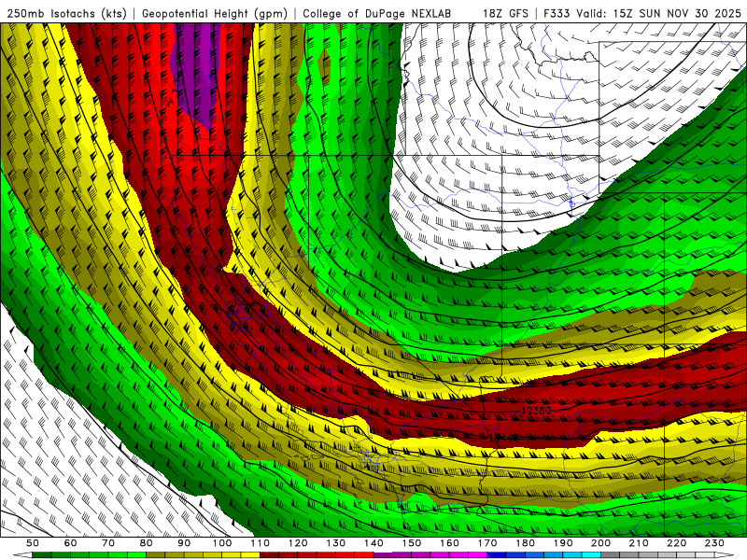The width and height of the screenshot is (747, 560).
Task: Click the 50 value on the color scale
Action: 33,543
